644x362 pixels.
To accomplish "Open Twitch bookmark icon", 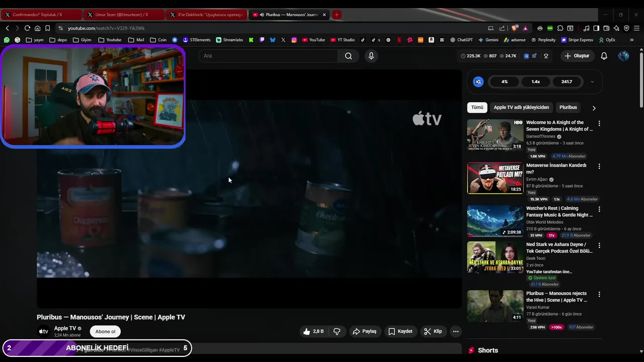I will click(x=262, y=40).
